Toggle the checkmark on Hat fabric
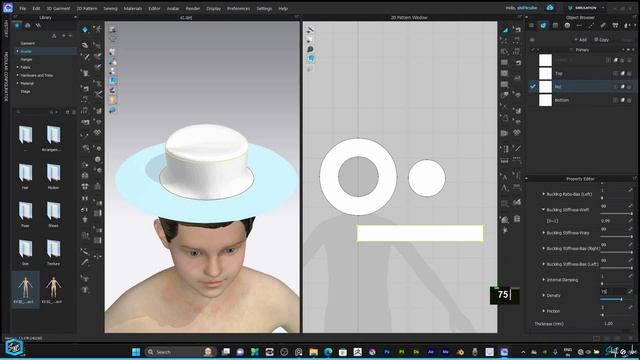The image size is (640, 360). (x=533, y=87)
